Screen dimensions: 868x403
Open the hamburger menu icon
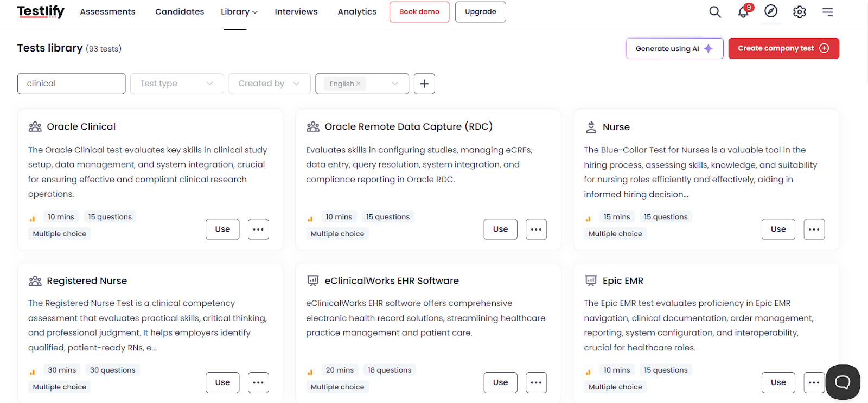[x=828, y=12]
